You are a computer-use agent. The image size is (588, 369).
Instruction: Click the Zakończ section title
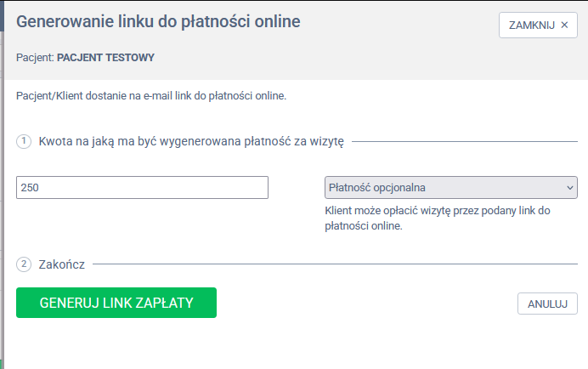pos(62,264)
